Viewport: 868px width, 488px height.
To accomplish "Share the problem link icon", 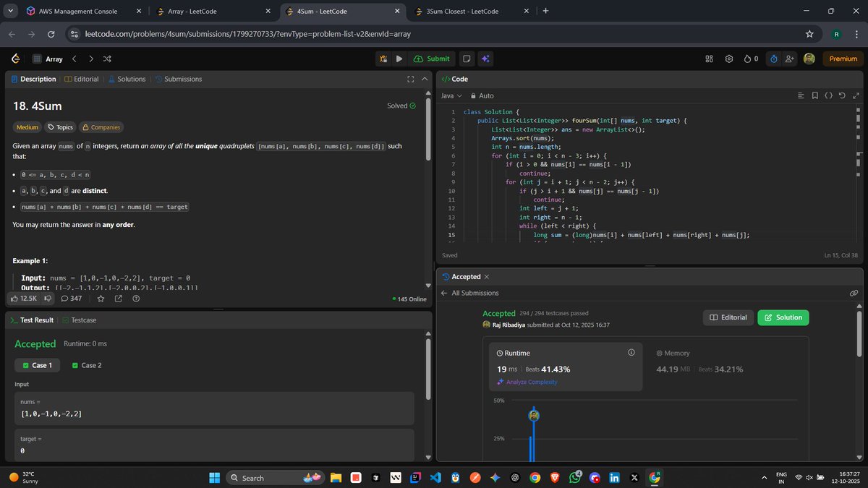I will [x=119, y=298].
